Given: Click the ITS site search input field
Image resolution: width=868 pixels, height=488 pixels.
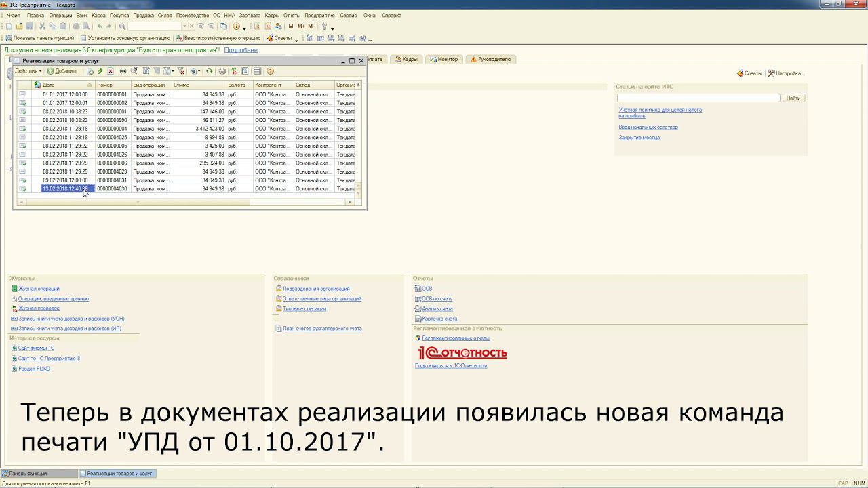Looking at the screenshot, I should (x=698, y=98).
